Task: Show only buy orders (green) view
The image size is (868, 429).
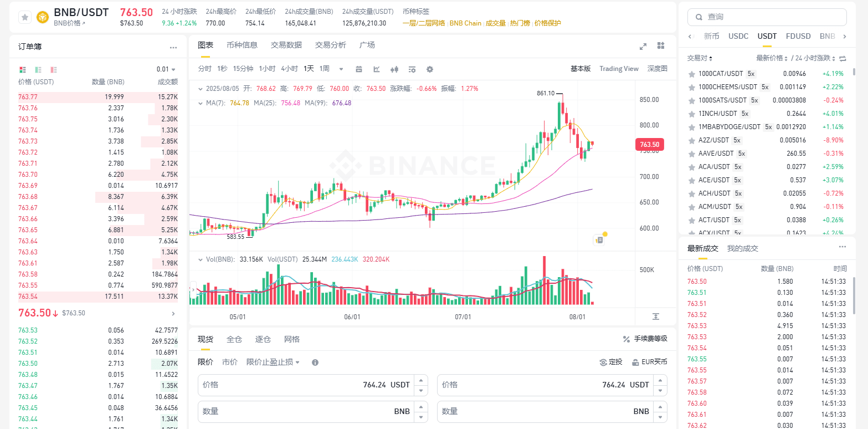Action: tap(38, 70)
